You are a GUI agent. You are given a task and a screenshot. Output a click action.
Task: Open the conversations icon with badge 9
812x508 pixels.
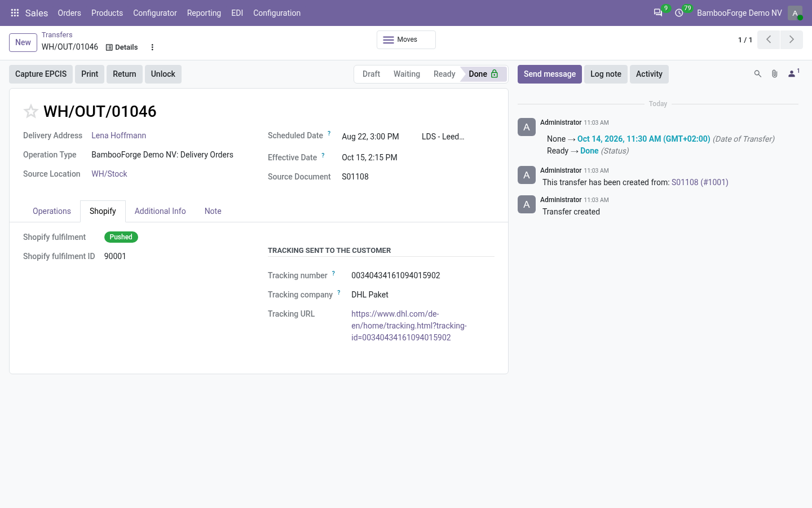(658, 13)
